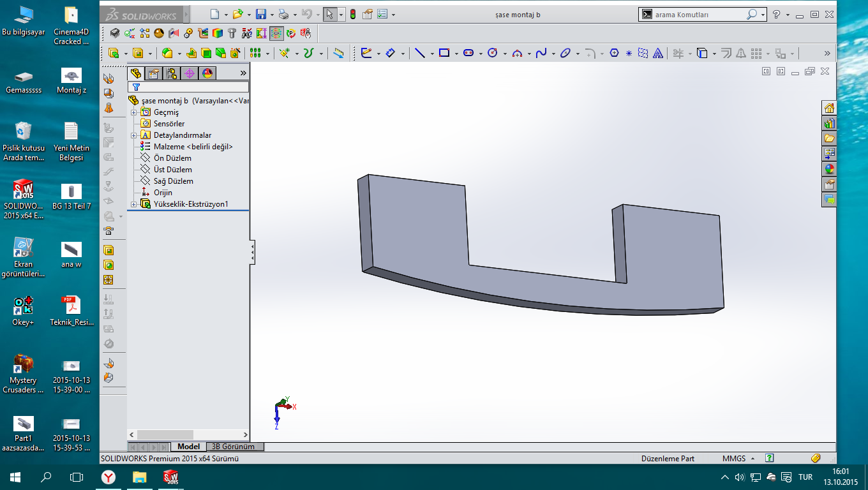Click the Sketch Text tool icon
The width and height of the screenshot is (868, 490).
point(659,54)
